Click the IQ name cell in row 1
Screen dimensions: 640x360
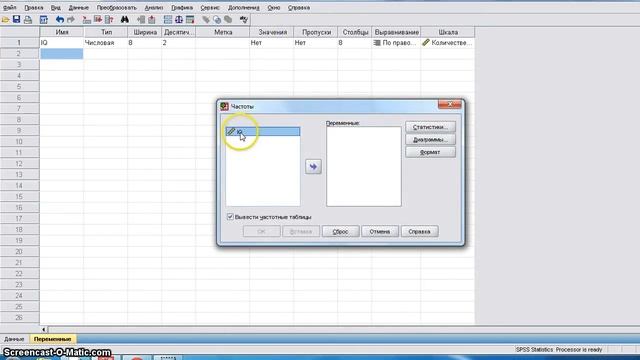pyautogui.click(x=62, y=42)
